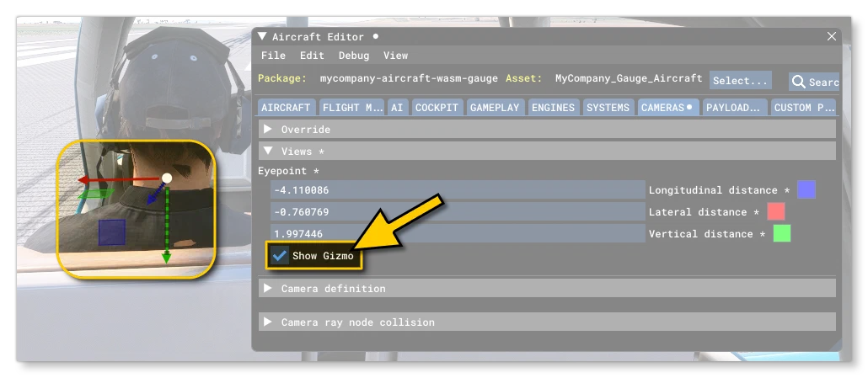Image resolution: width=868 pixels, height=378 pixels.
Task: Open the View menu
Action: point(395,56)
